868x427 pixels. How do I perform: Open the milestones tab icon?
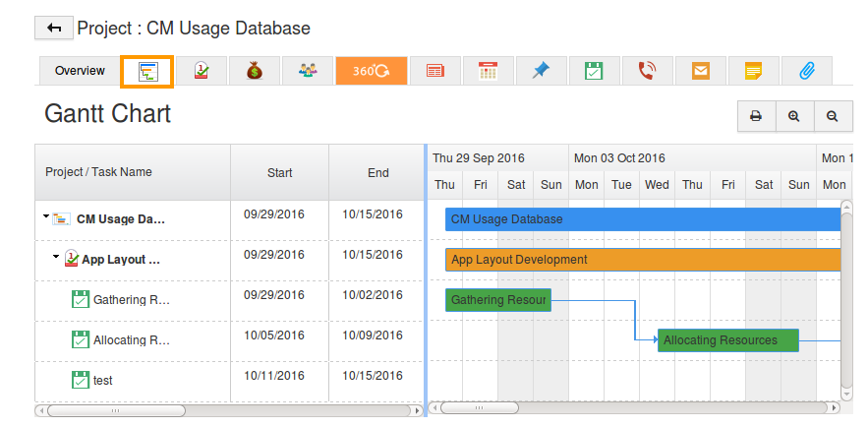click(202, 71)
